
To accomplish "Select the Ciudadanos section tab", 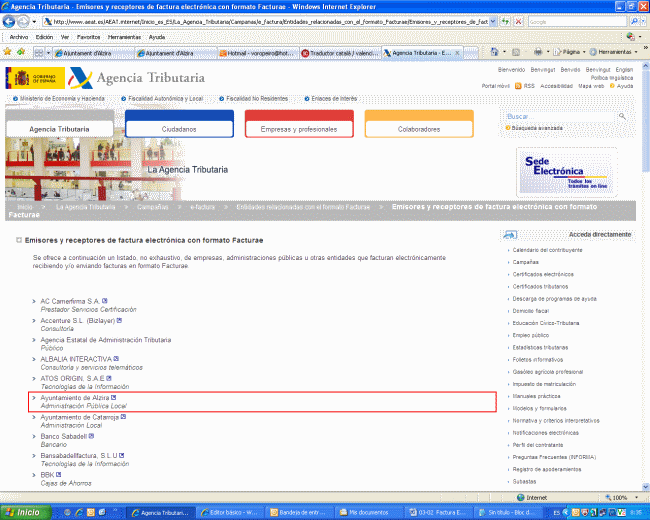I will tap(179, 124).
